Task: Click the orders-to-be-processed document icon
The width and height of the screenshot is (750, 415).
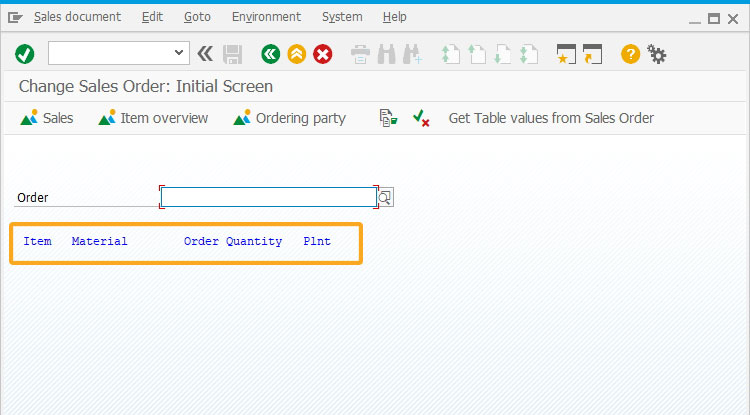Action: [388, 118]
